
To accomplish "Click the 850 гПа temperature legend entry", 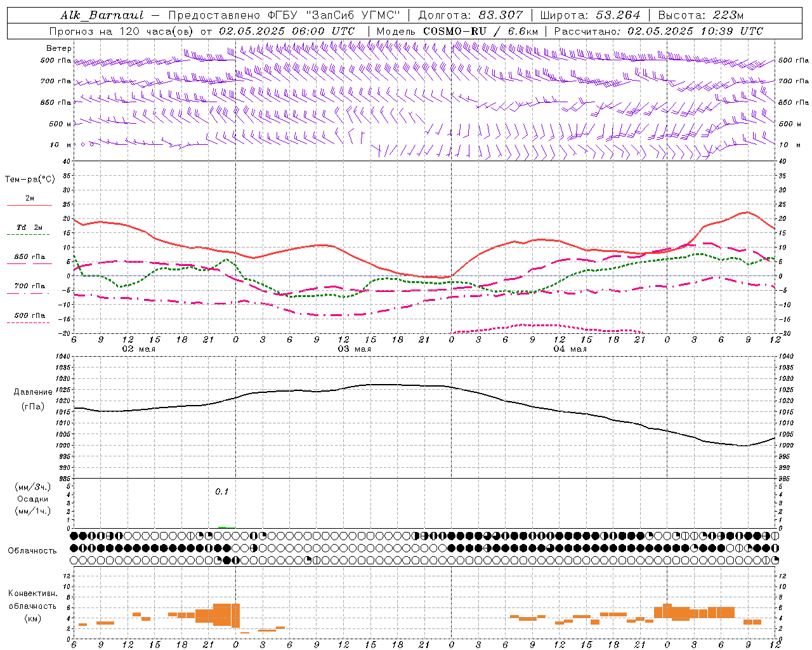I will [x=30, y=257].
